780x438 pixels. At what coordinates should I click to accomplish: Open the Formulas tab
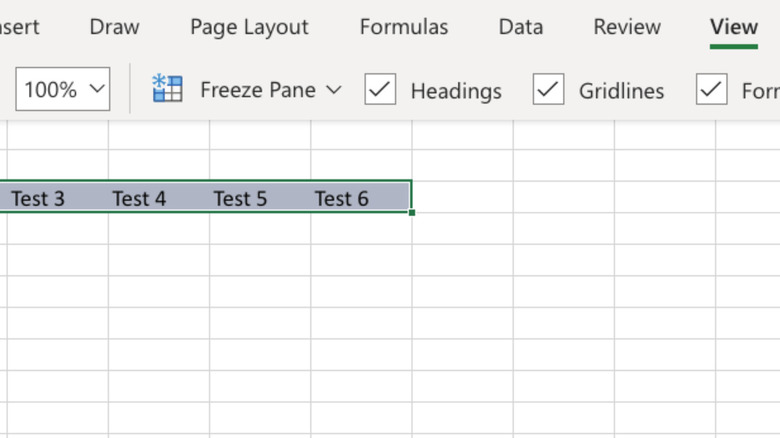[404, 27]
